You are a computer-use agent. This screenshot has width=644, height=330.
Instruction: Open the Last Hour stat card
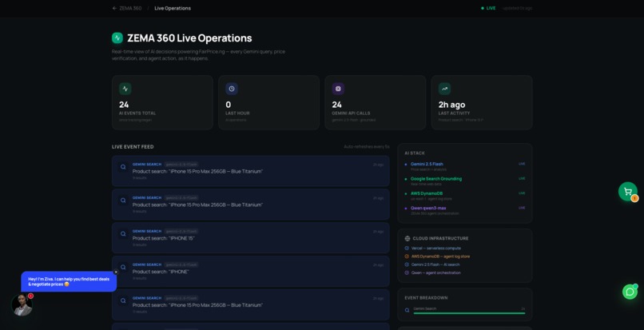click(x=268, y=102)
